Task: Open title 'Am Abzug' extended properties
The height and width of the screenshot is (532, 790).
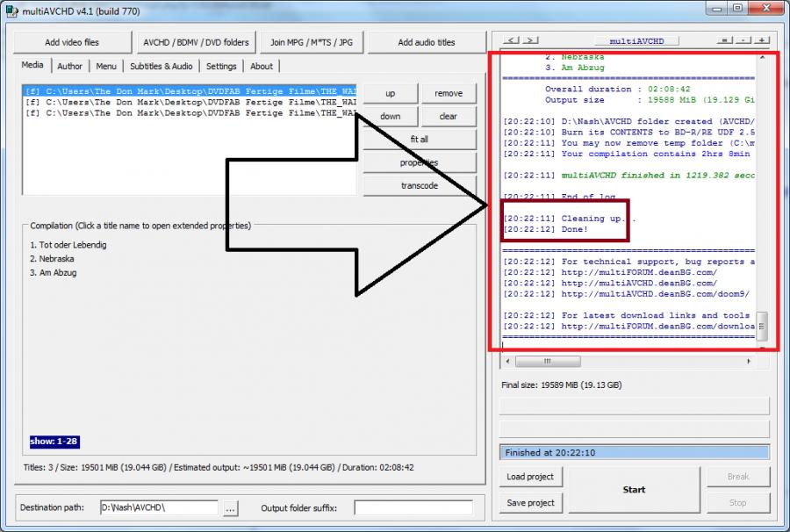Action: [x=53, y=272]
